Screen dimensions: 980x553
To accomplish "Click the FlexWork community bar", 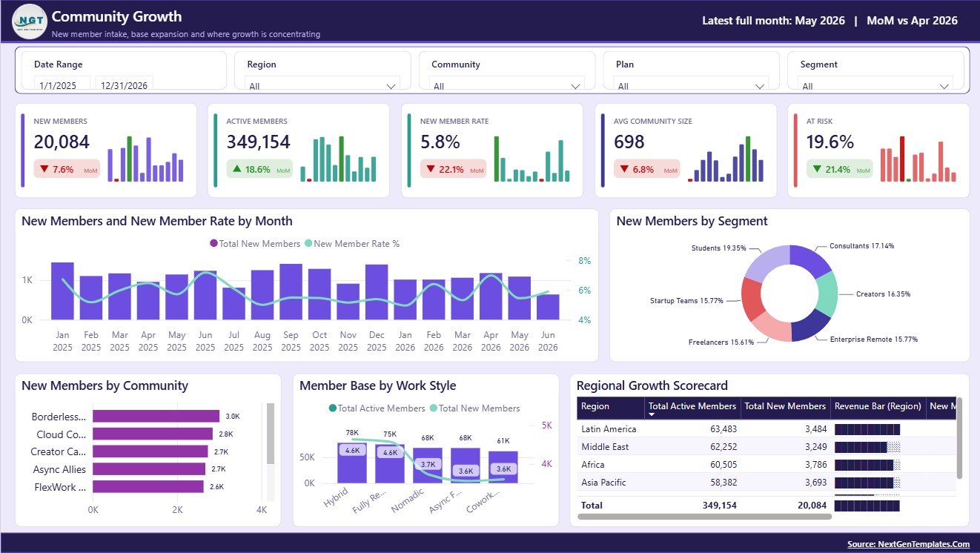I will 148,487.
